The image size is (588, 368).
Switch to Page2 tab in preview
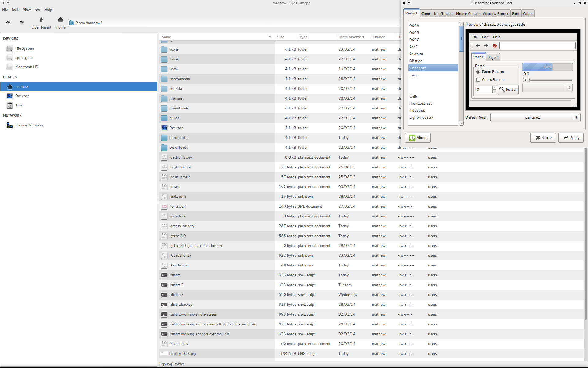click(492, 57)
